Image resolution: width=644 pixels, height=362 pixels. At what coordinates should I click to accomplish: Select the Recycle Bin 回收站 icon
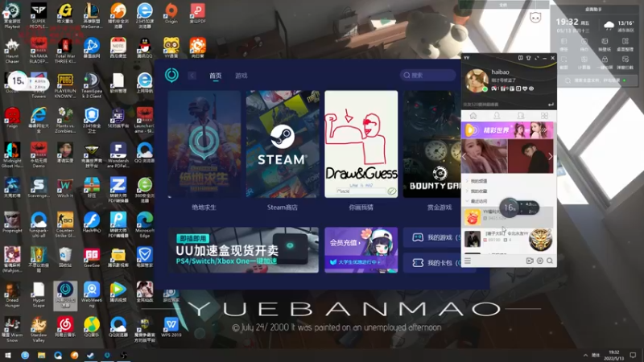65,257
